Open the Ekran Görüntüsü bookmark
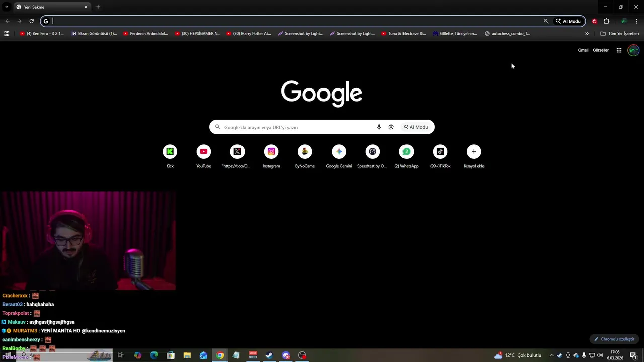The height and width of the screenshot is (362, 644). pos(94,34)
